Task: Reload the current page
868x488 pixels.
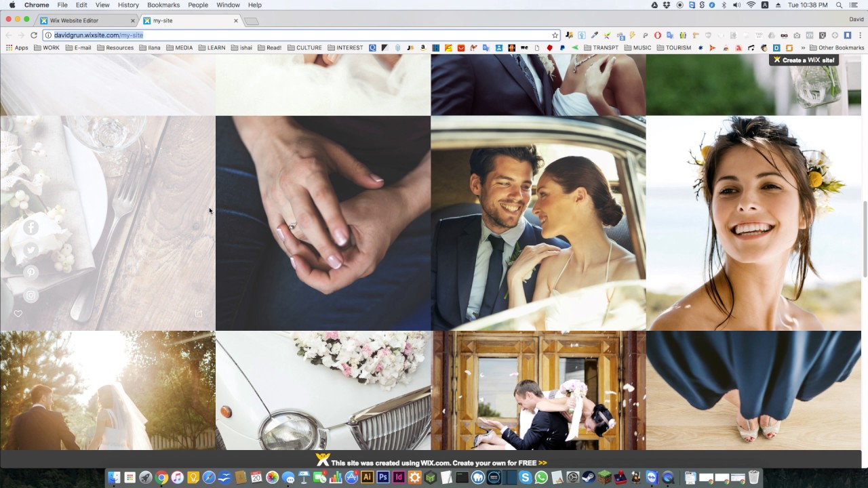Action: [34, 35]
